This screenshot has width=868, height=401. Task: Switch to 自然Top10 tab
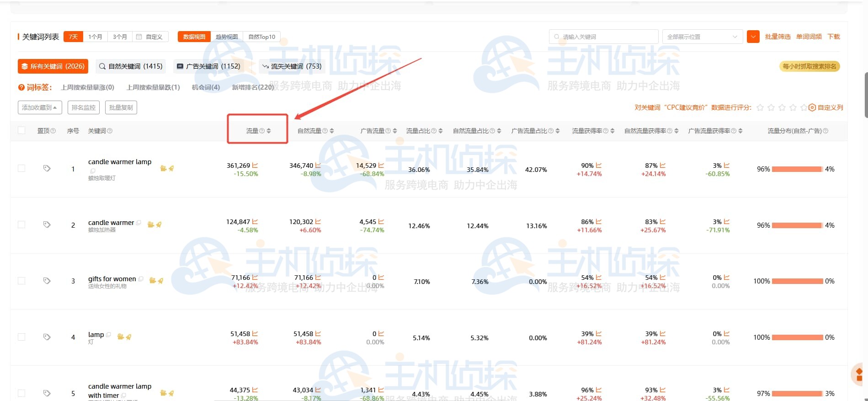(261, 37)
